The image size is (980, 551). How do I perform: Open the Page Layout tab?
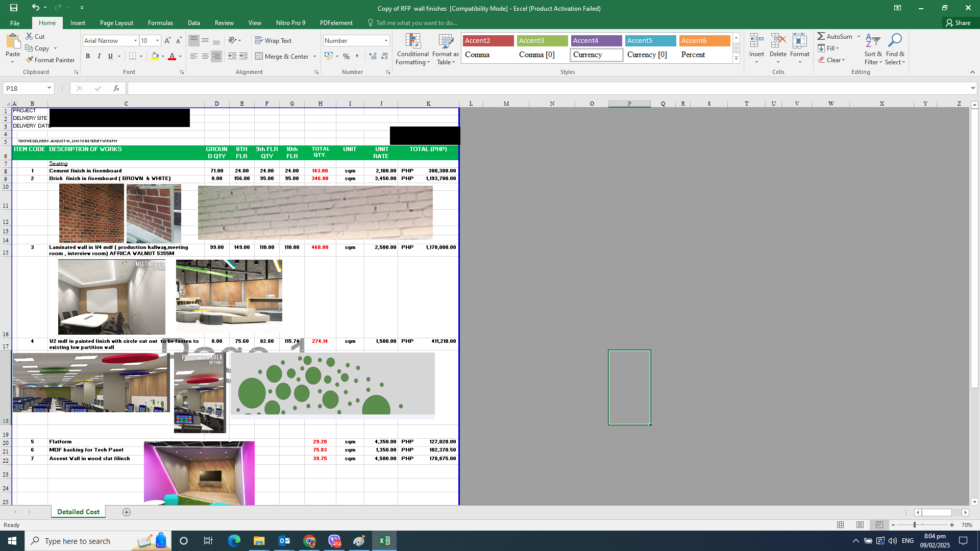(x=116, y=22)
